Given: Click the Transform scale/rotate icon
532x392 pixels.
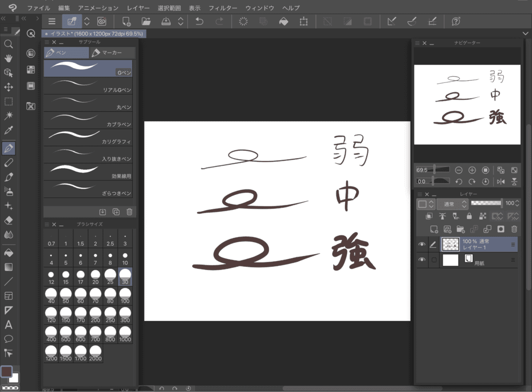Looking at the screenshot, I should pos(304,22).
